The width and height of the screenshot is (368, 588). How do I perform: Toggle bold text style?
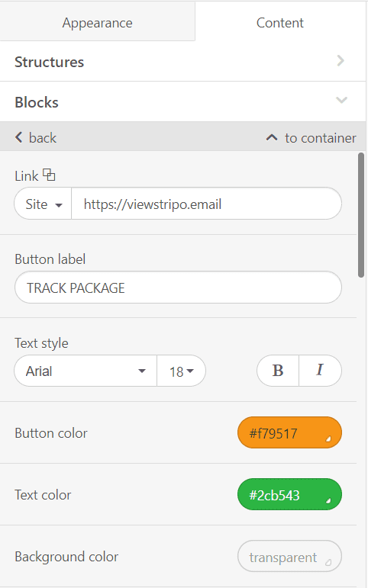click(278, 371)
